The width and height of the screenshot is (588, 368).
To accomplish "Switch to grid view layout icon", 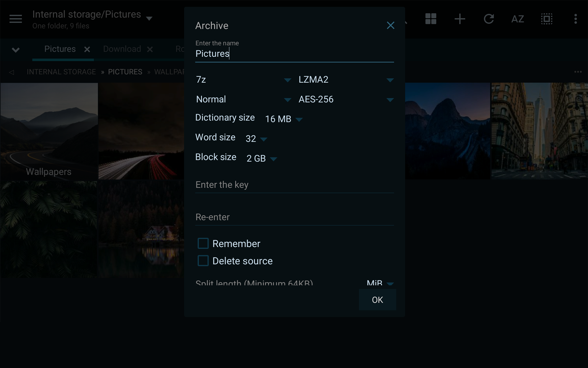I will point(431,19).
